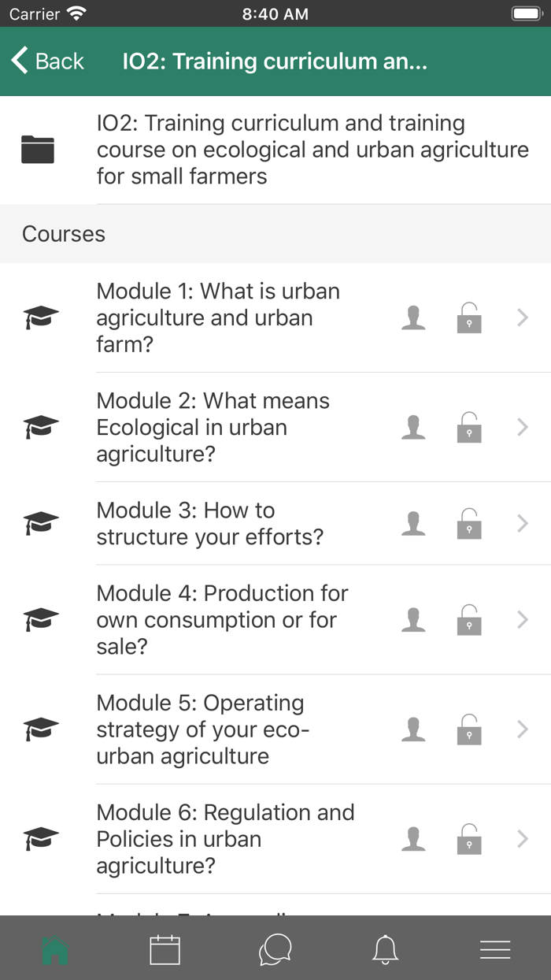Open Module 1: What is urban agriculture?
This screenshot has height=980, width=551.
tap(218, 317)
